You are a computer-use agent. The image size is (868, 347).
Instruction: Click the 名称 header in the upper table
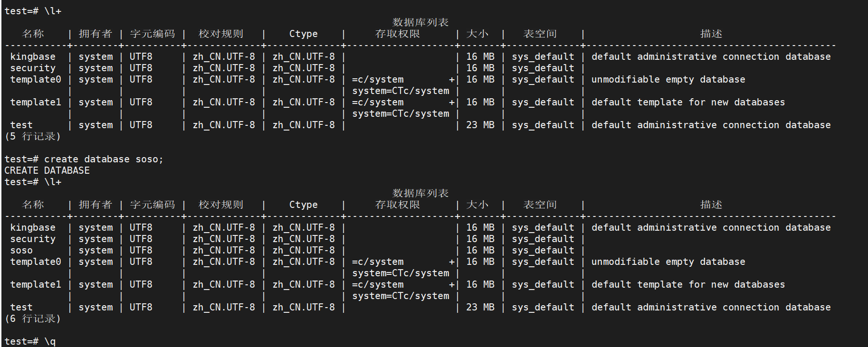[x=33, y=34]
